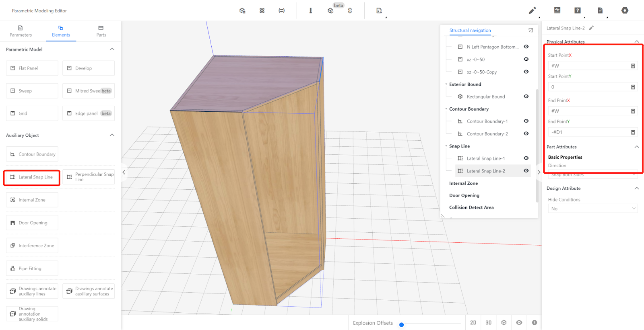The width and height of the screenshot is (644, 330).
Task: Toggle Contour Boundary-2 visibility eye
Action: tap(526, 133)
